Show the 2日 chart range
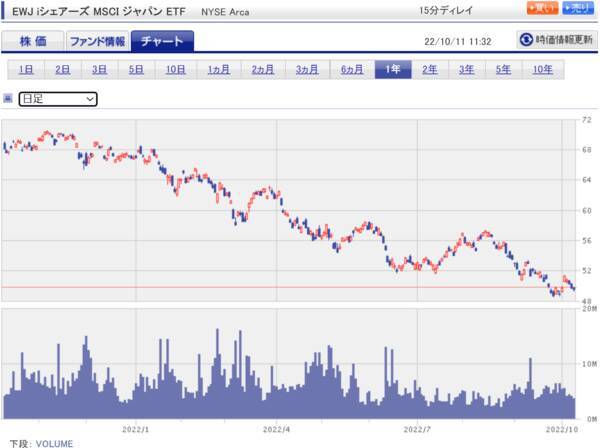This screenshot has height=448, width=600. click(63, 70)
